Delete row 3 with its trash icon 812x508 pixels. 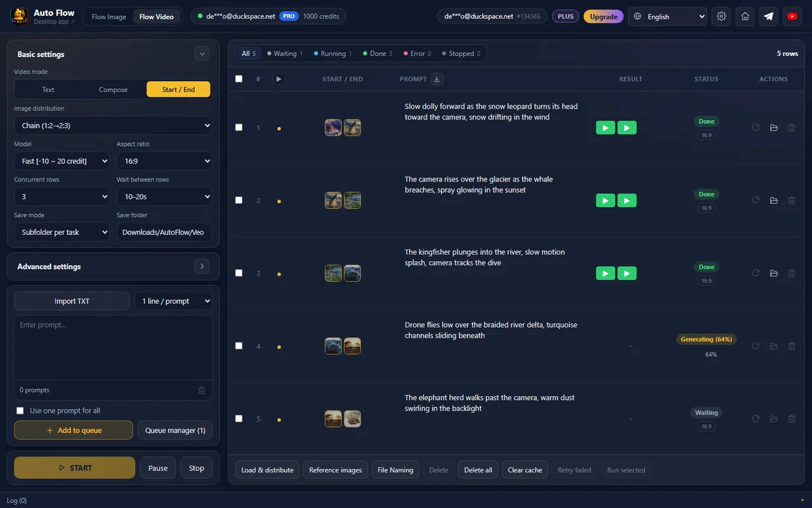(792, 273)
